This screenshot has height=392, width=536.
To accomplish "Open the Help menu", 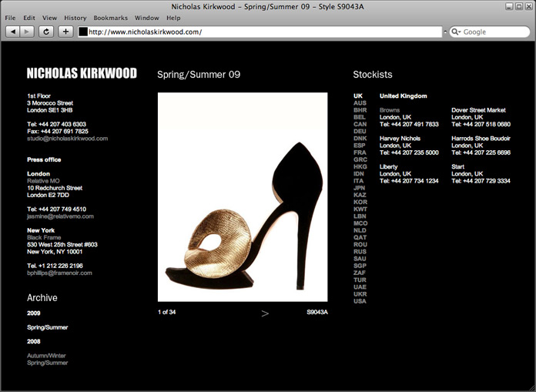I will click(173, 18).
